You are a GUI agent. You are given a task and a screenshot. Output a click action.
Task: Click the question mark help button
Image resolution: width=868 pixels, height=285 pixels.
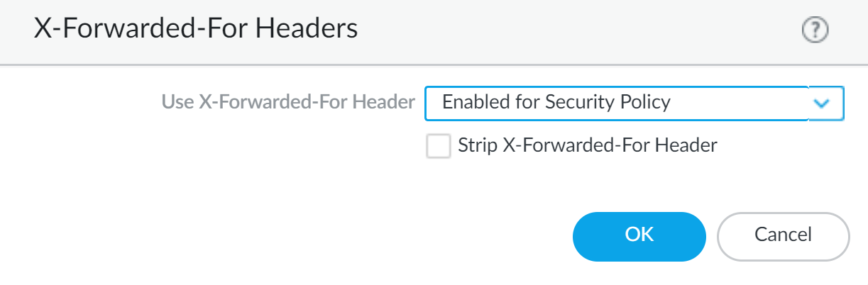point(815,30)
